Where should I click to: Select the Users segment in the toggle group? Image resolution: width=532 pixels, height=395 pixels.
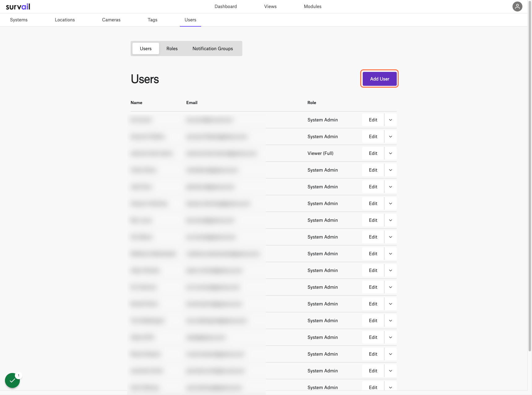[x=146, y=49]
